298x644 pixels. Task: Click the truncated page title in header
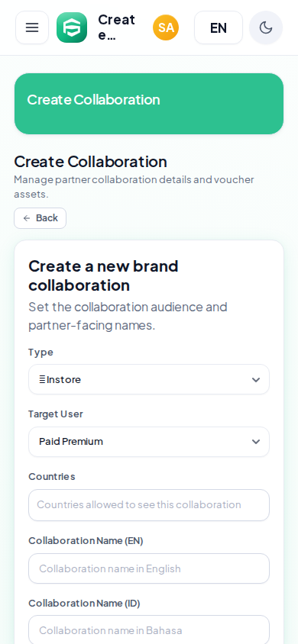(x=117, y=27)
